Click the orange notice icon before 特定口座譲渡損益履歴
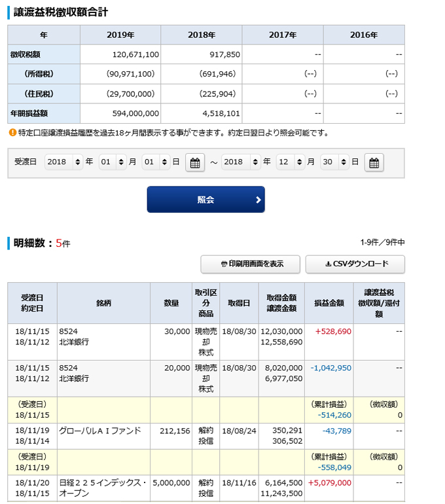445x504 pixels. click(12, 132)
